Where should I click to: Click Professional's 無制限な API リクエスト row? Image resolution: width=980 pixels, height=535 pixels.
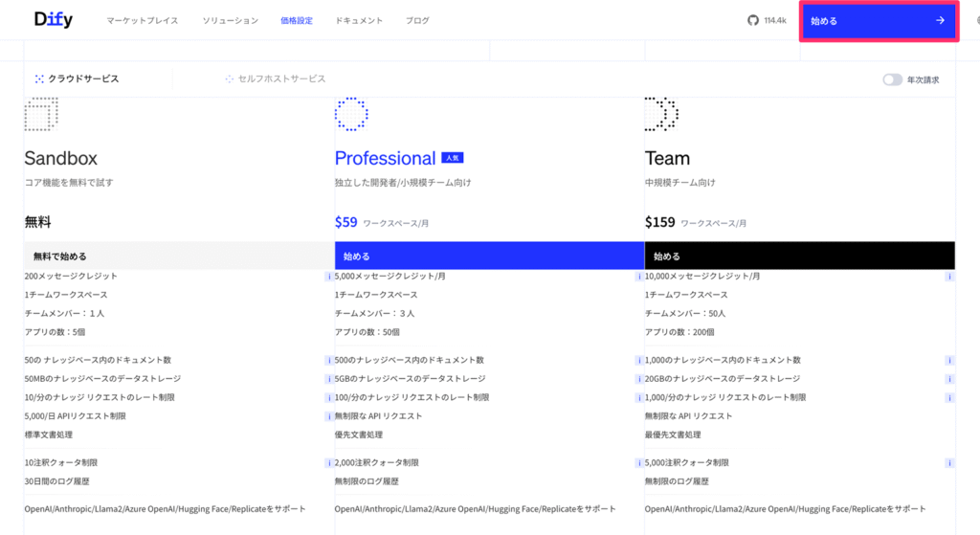click(379, 416)
